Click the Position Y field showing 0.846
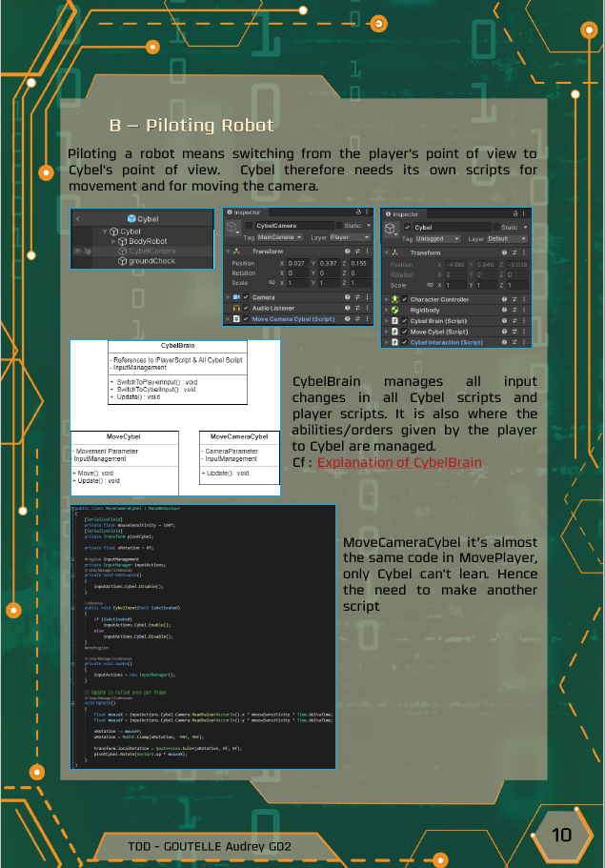The width and height of the screenshot is (605, 868). [486, 265]
